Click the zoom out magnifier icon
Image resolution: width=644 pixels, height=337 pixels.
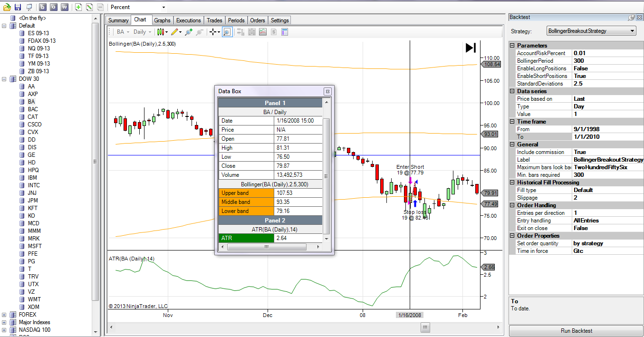[x=199, y=32]
